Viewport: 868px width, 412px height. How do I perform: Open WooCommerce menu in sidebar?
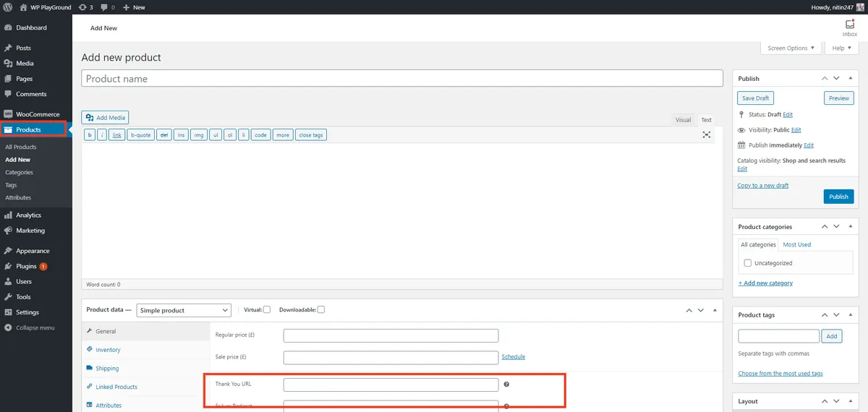click(x=36, y=114)
